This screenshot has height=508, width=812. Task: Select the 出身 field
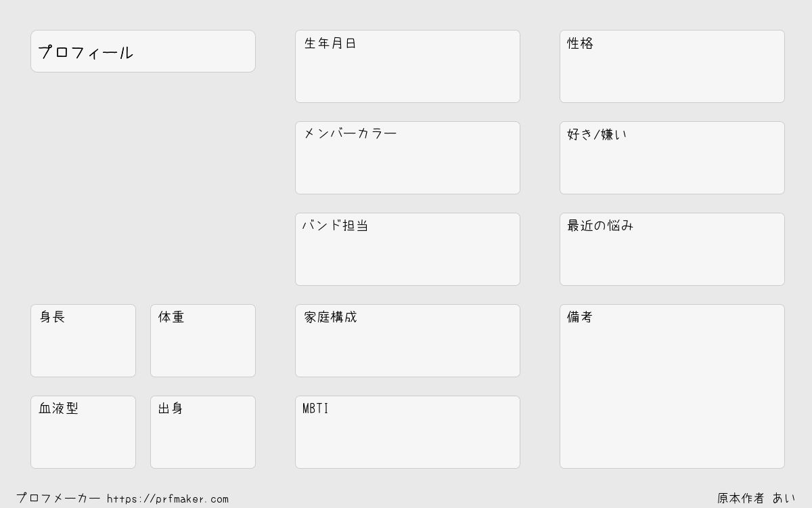203,432
